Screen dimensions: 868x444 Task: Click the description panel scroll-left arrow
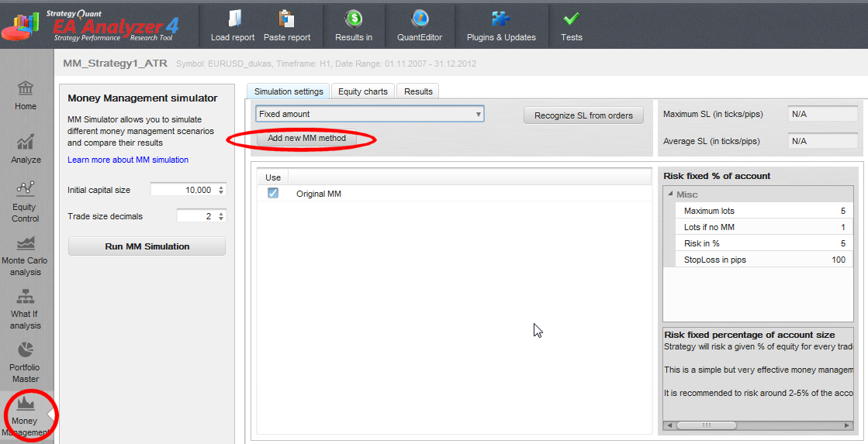[668, 425]
